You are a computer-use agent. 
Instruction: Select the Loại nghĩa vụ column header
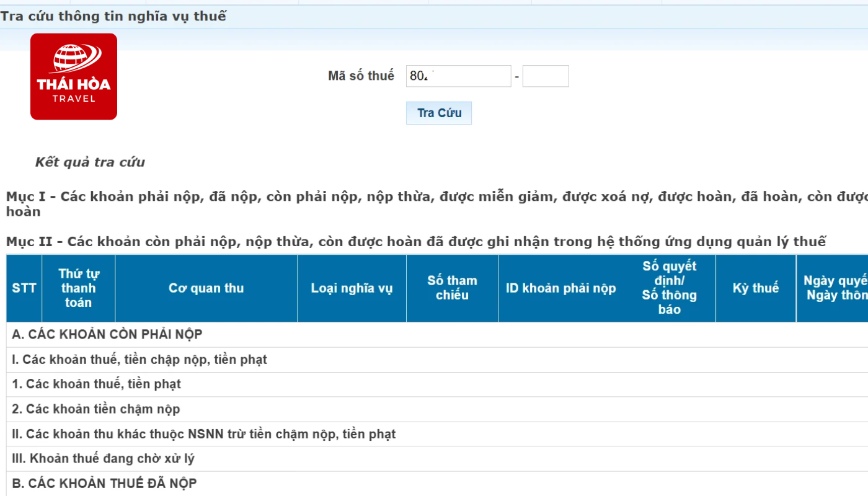pos(352,288)
